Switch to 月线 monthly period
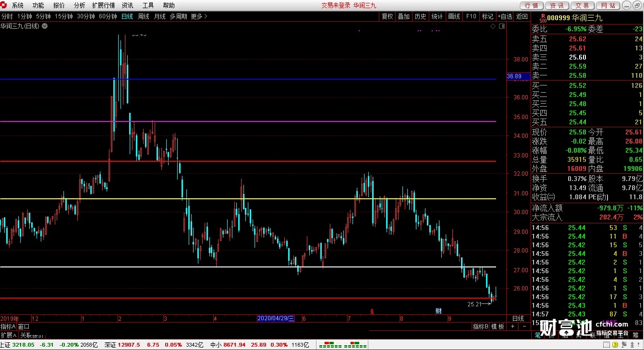 tap(160, 16)
